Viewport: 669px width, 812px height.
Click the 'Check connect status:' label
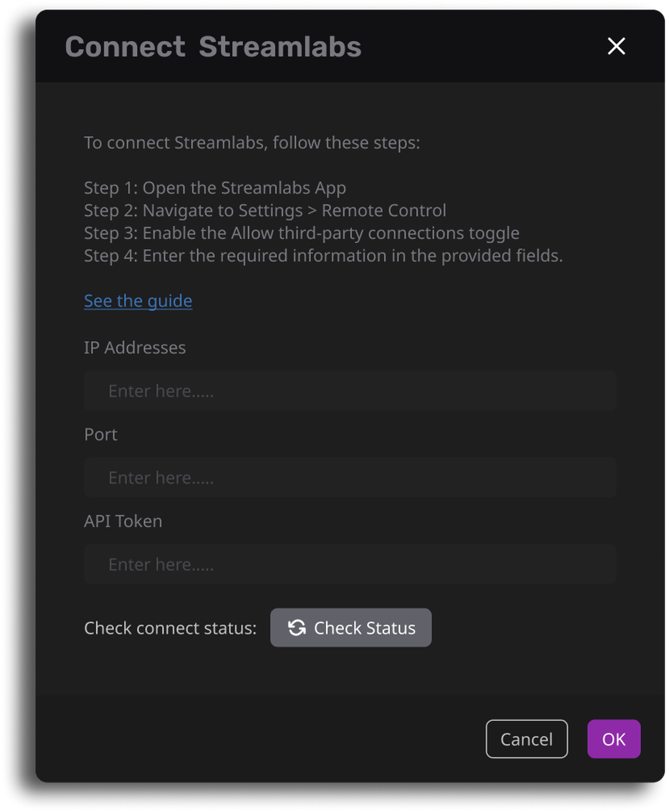pos(171,628)
